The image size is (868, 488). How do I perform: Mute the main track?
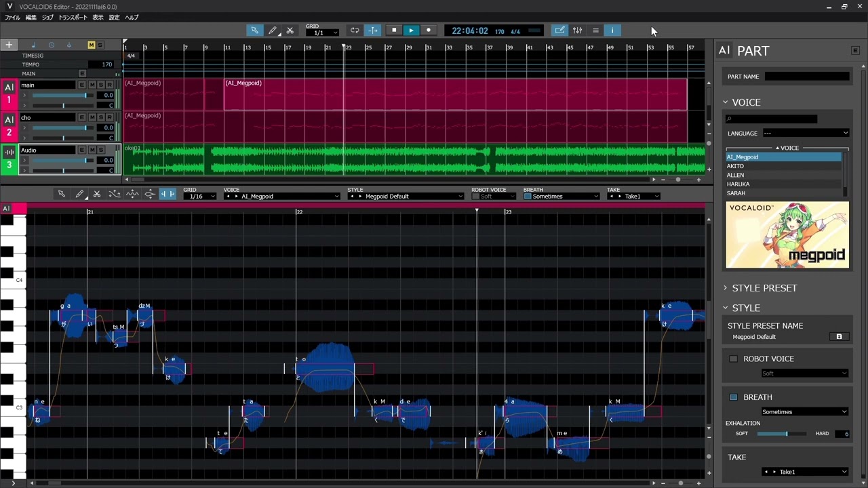coord(92,85)
